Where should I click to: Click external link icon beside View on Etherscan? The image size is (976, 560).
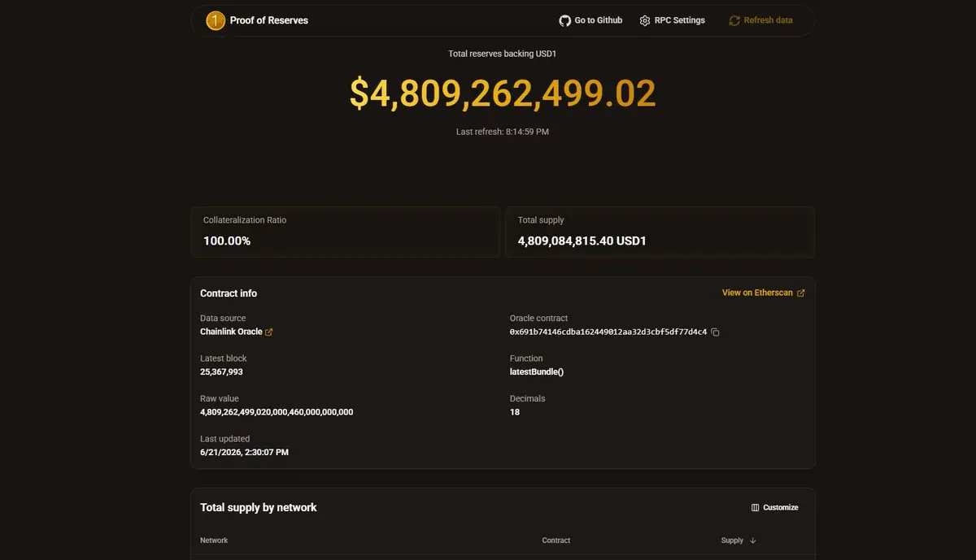pyautogui.click(x=800, y=293)
